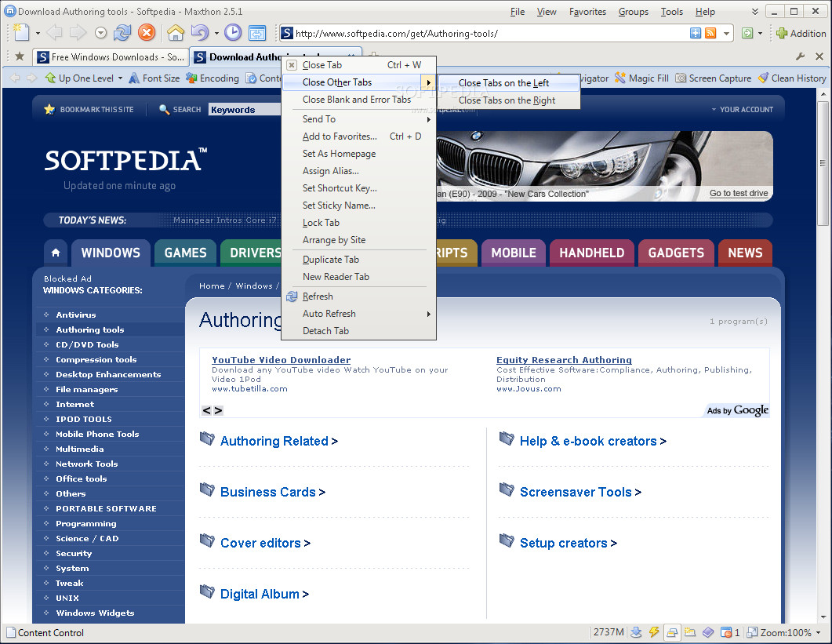
Task: Click Refresh in the context menu
Action: (x=358, y=297)
